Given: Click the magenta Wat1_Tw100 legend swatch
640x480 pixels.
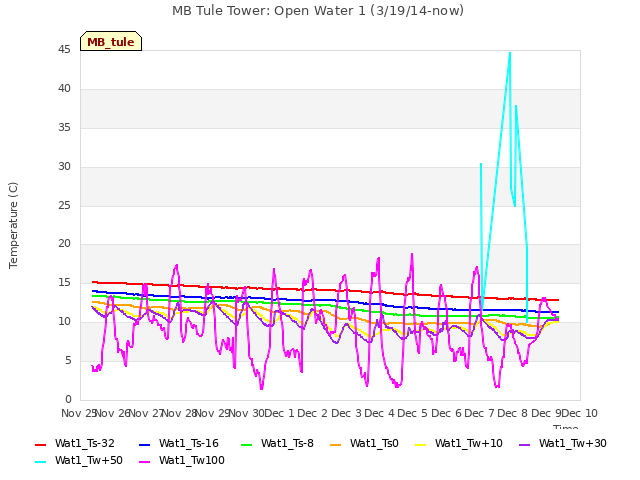Looking at the screenshot, I should 144,462.
